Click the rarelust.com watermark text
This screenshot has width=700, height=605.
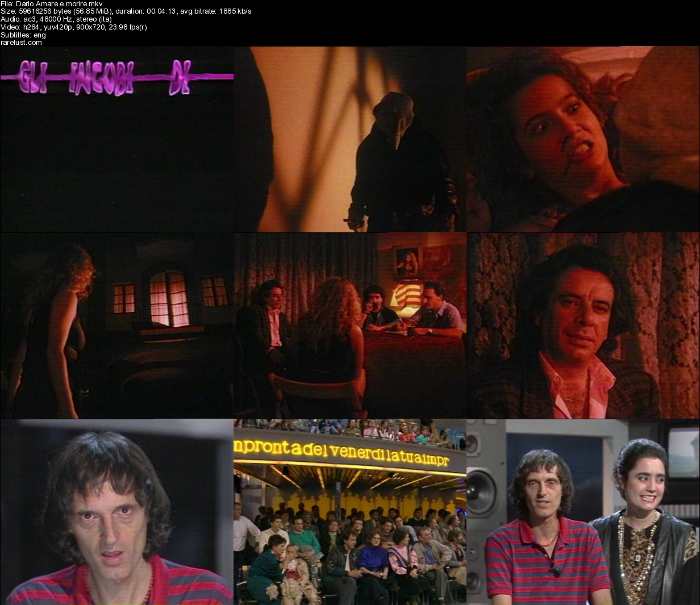pos(21,43)
